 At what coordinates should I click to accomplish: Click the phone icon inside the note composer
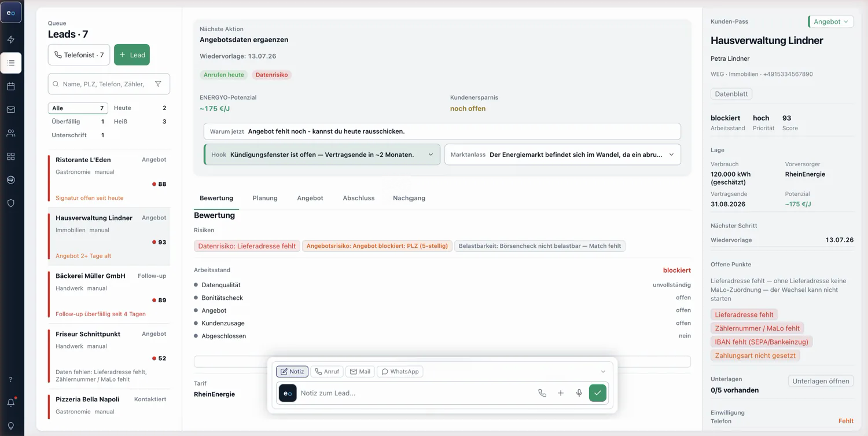point(542,393)
